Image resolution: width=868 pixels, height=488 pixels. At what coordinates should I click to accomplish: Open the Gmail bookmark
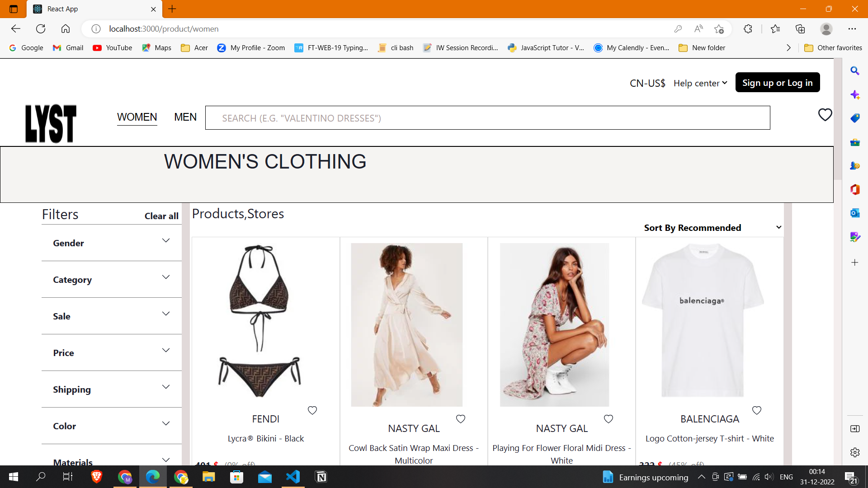click(x=68, y=48)
